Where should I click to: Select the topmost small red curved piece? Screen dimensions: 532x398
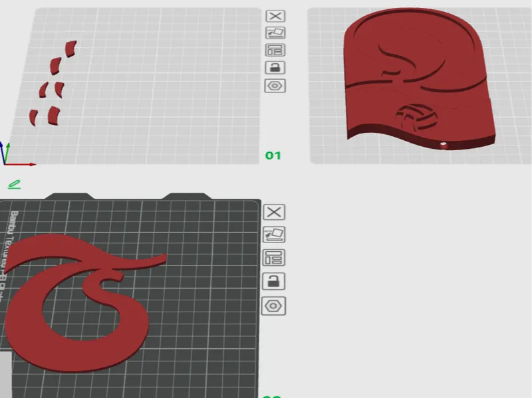tap(71, 49)
